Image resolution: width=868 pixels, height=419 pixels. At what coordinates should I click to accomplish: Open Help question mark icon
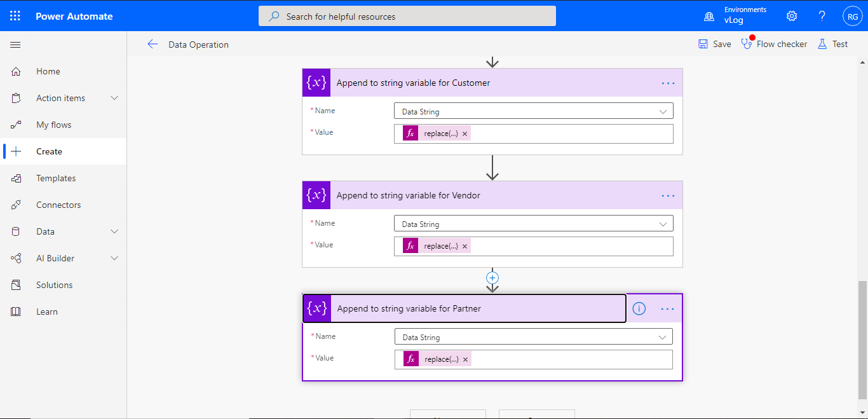pyautogui.click(x=822, y=16)
